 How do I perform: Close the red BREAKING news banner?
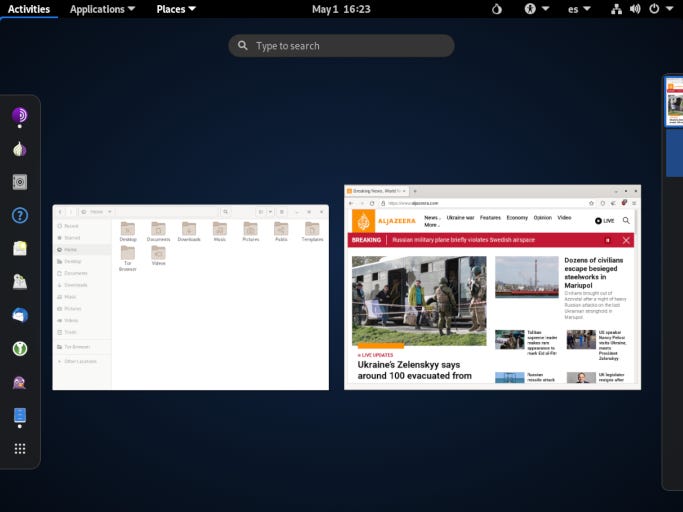point(626,241)
